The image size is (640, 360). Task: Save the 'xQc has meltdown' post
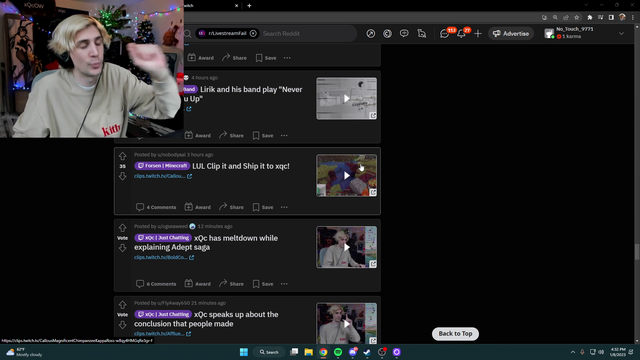coord(263,284)
